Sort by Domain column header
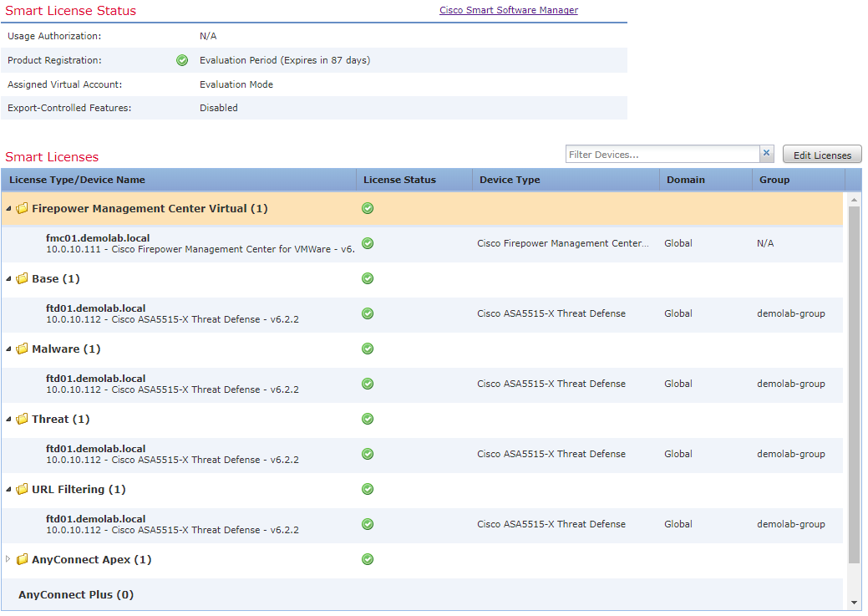This screenshot has width=868, height=616. pos(706,180)
